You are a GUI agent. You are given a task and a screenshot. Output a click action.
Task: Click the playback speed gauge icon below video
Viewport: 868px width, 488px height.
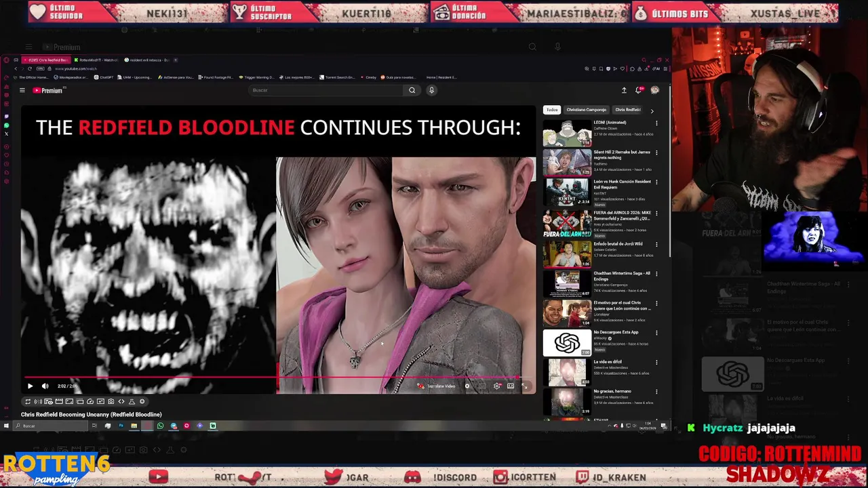tap(90, 401)
